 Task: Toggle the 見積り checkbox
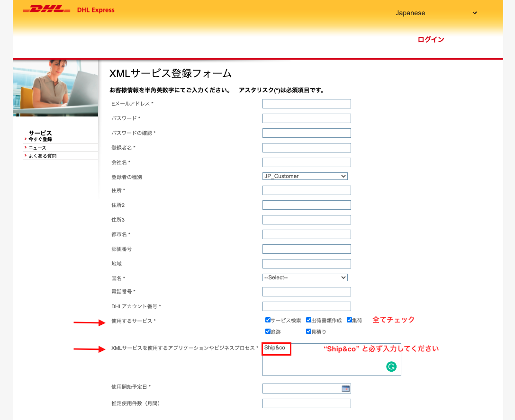(308, 331)
